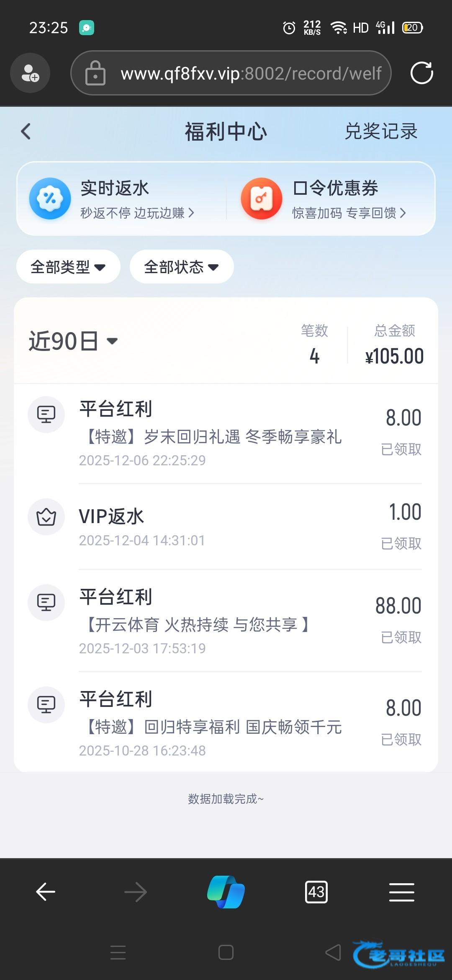
Task: Tap the add profile icon in browser bar
Action: coord(30,73)
